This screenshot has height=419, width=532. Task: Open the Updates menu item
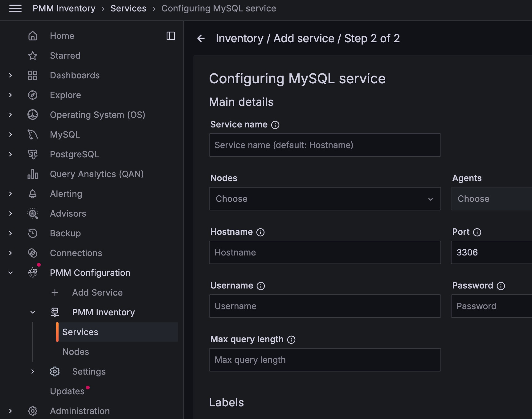coord(67,391)
